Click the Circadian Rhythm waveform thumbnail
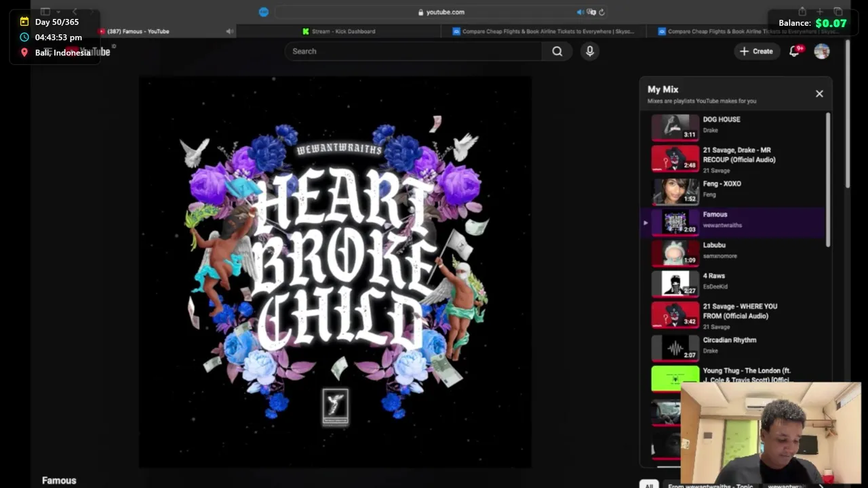 (675, 348)
